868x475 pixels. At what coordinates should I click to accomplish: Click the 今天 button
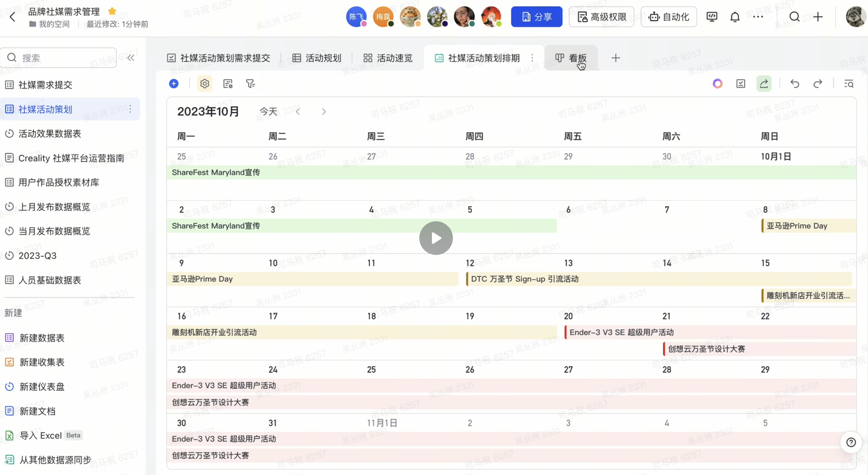click(268, 112)
